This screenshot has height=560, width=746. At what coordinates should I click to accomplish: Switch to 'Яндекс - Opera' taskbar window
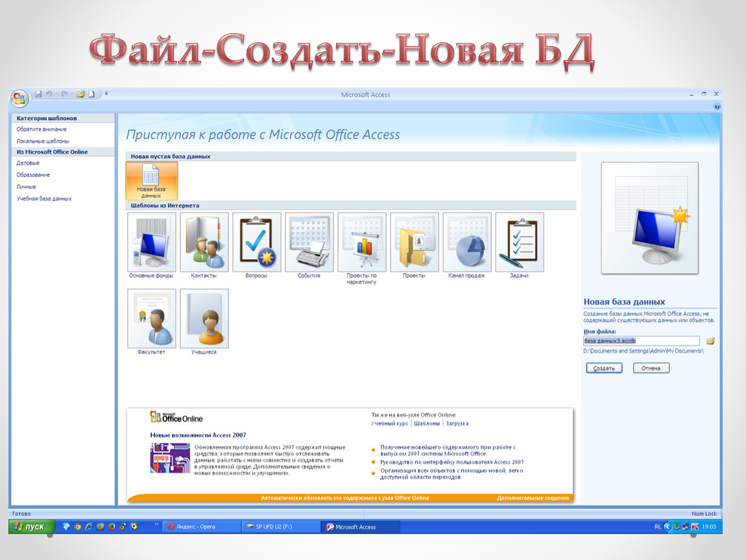(201, 527)
